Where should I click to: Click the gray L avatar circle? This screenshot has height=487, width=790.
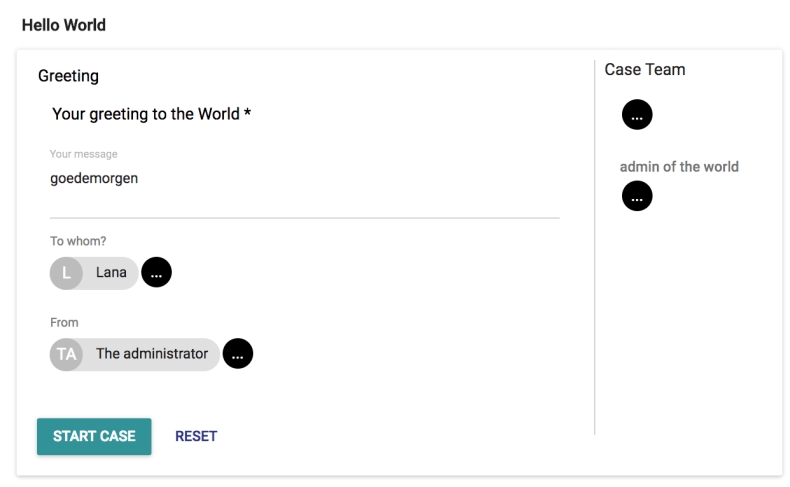(66, 272)
